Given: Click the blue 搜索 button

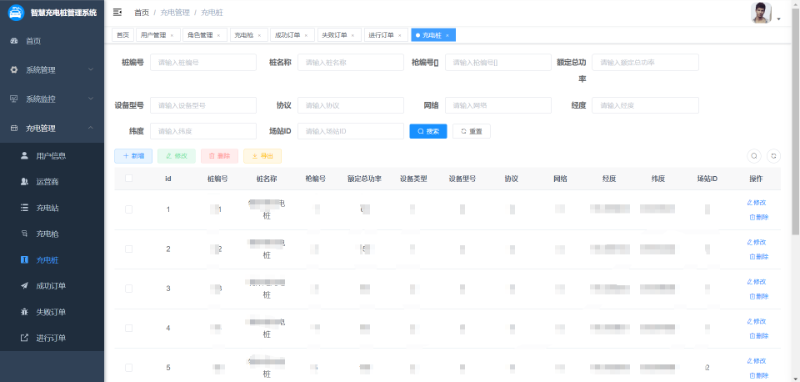Looking at the screenshot, I should (428, 131).
